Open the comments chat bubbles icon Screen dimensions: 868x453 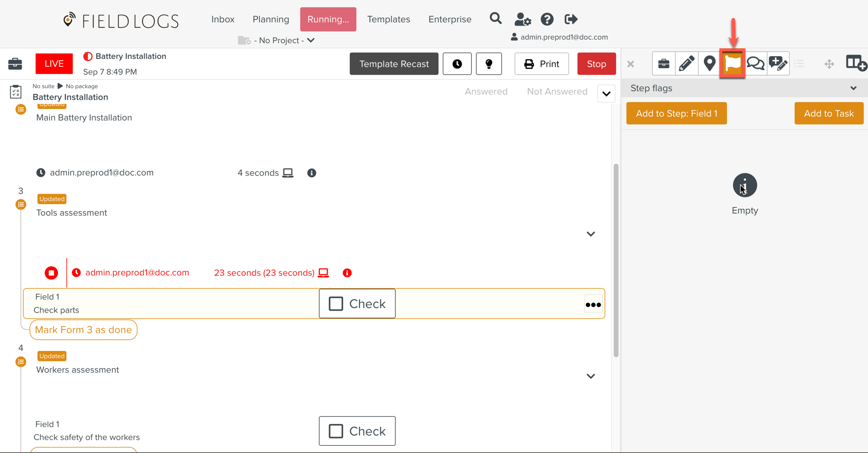755,64
